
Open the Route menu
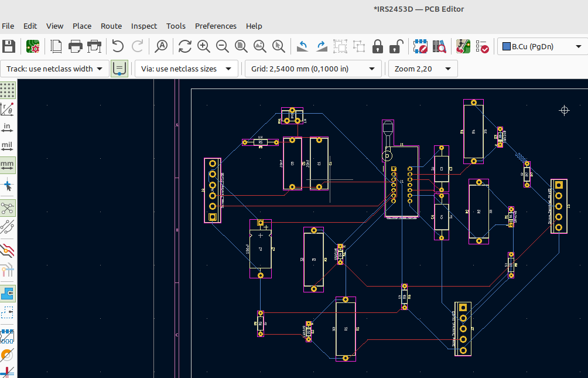[x=111, y=26]
